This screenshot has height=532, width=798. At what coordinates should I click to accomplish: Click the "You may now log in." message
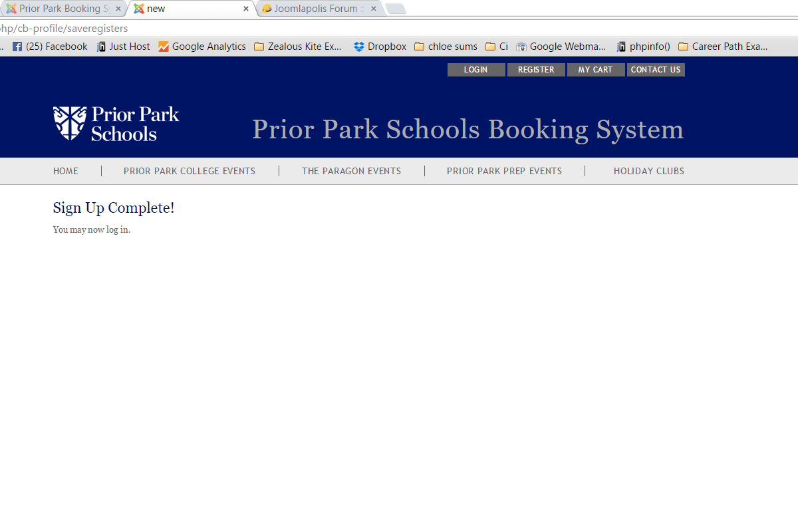coord(92,230)
